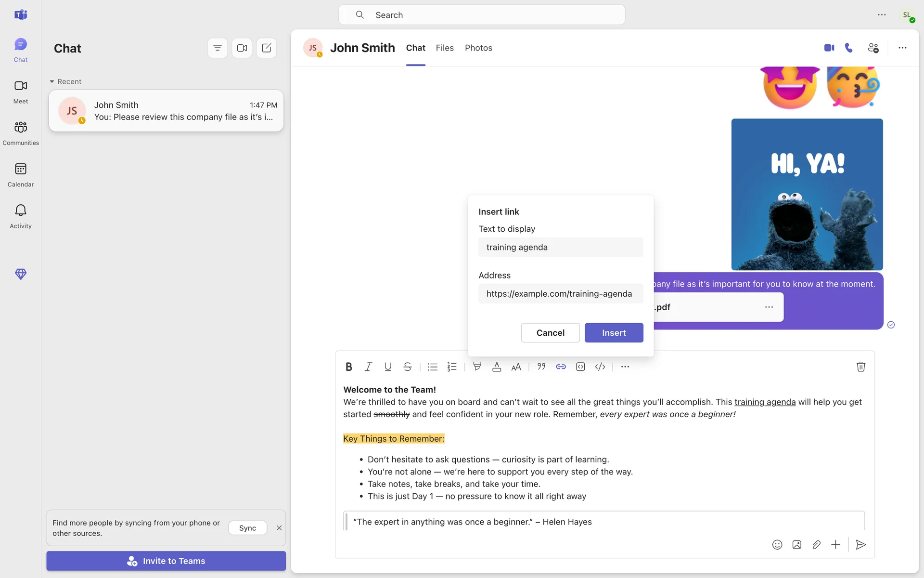Viewport: 924px width, 578px height.
Task: Open the chat list filter menu
Action: tap(218, 48)
